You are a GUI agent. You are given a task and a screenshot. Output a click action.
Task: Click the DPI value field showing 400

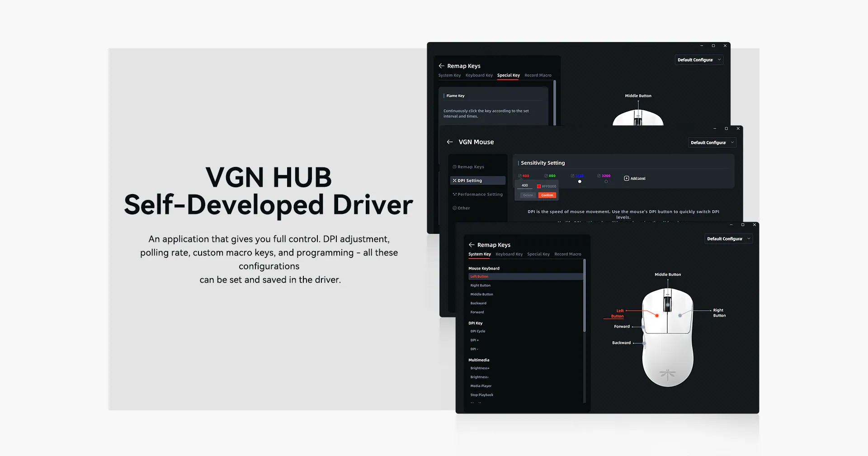click(525, 185)
